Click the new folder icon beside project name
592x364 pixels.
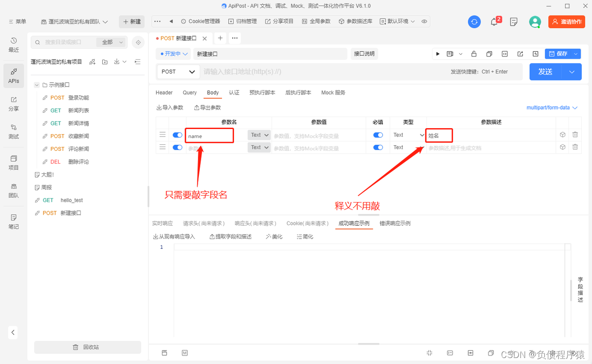[105, 62]
